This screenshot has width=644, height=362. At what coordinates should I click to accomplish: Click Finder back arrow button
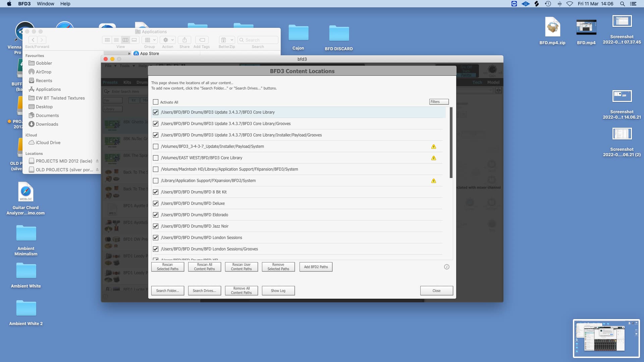click(x=33, y=40)
